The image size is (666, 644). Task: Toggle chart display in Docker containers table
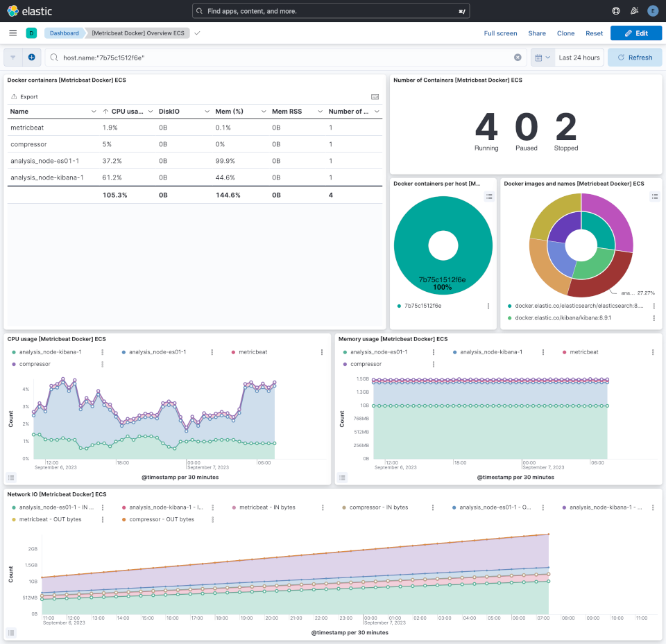click(375, 97)
